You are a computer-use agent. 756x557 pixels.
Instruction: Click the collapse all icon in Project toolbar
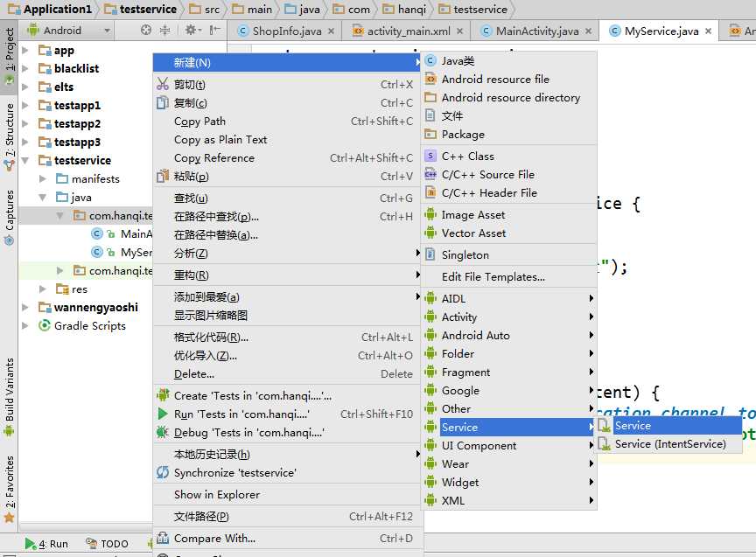click(x=164, y=31)
